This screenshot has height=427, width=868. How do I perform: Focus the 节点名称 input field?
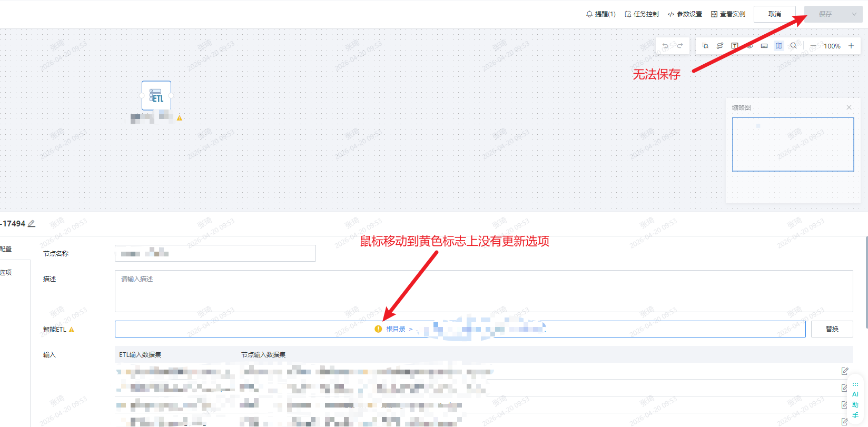coord(215,253)
